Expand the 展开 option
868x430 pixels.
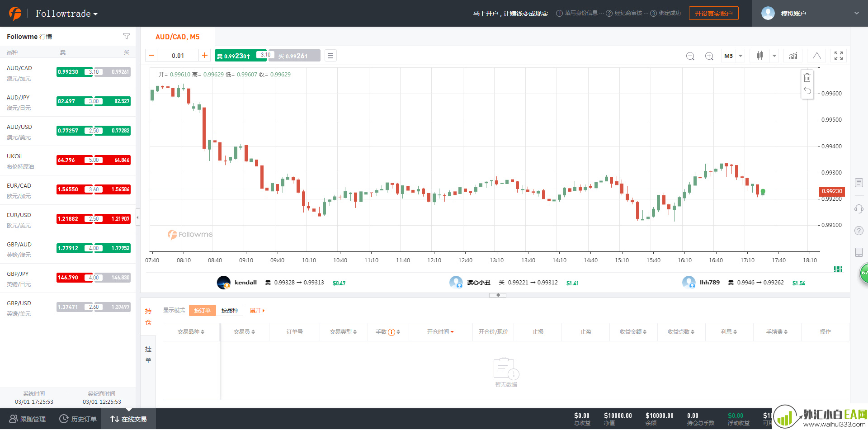(x=257, y=311)
